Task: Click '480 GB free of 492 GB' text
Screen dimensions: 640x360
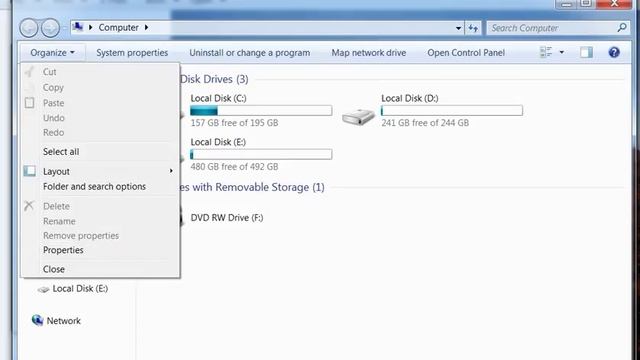Action: tap(234, 167)
